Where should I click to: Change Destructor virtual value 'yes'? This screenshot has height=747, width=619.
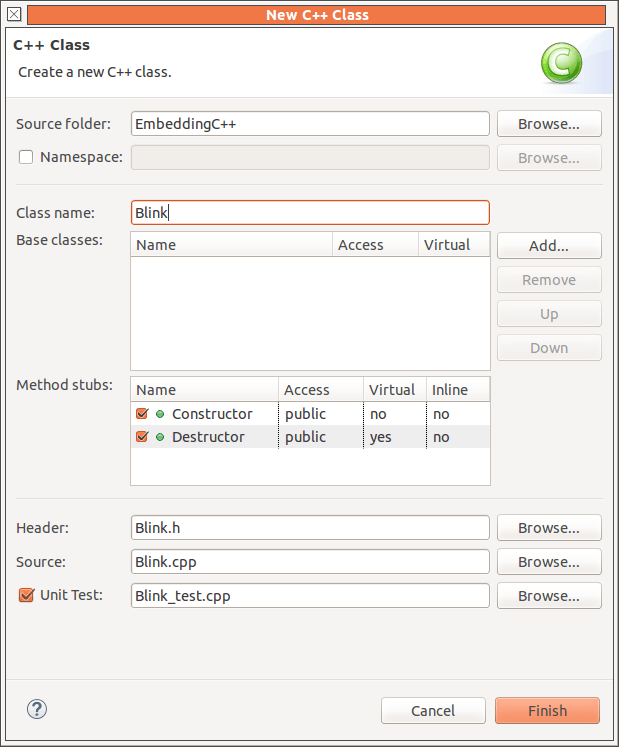click(381, 437)
